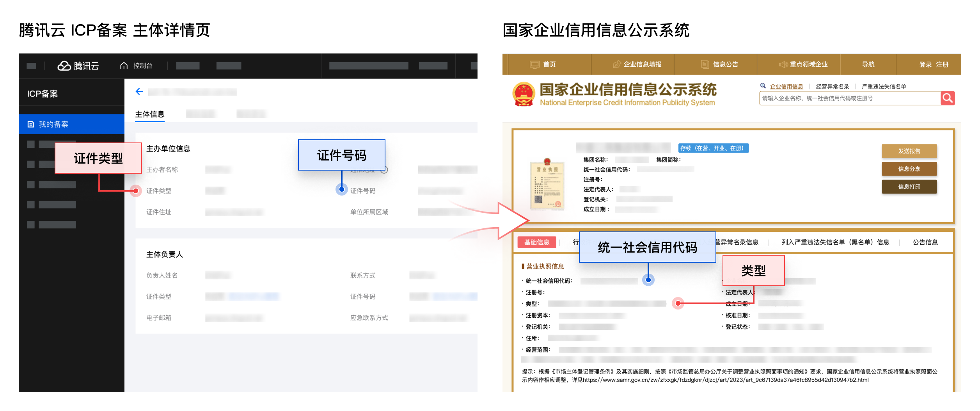The width and height of the screenshot is (980, 411).
Task: Open 企业信息填报 in the top navigation
Action: [x=637, y=64]
